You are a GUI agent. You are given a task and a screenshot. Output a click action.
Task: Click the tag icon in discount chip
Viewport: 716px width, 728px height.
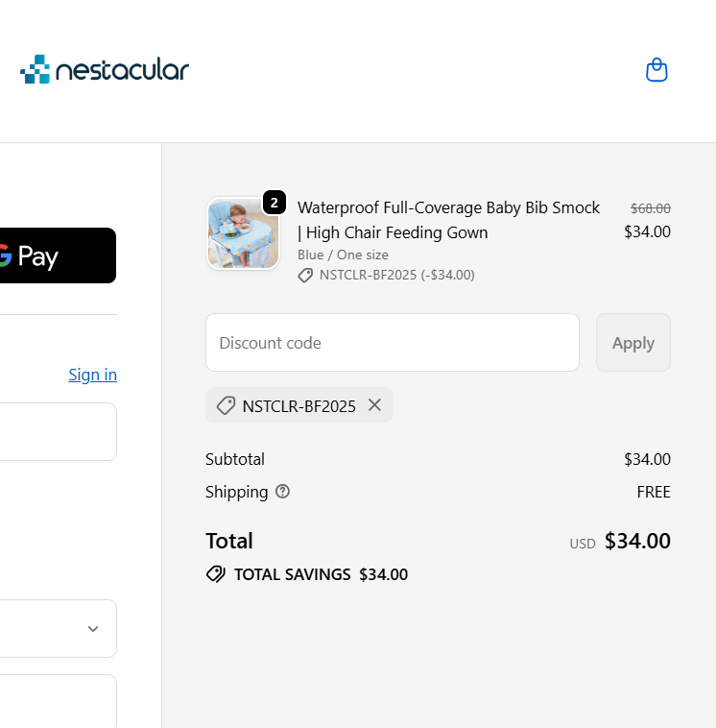coord(226,406)
